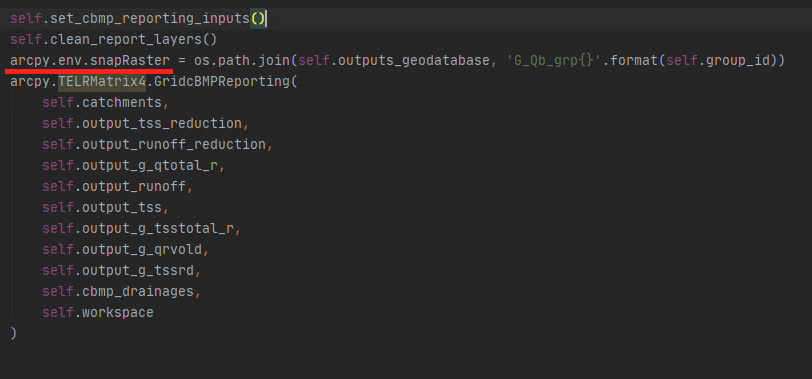Click the 'G_Qb_grp{}' string literal
The height and width of the screenshot is (379, 812).
tap(555, 61)
